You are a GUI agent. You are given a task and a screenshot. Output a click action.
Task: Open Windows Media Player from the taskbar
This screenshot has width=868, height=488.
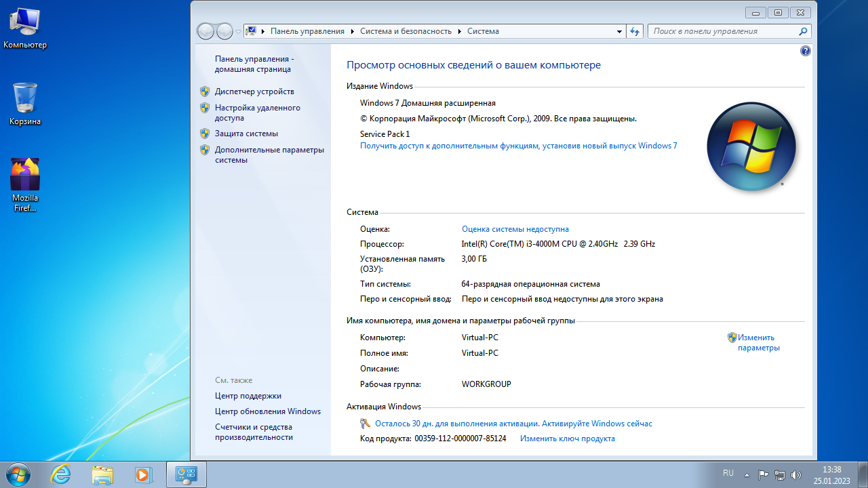tap(143, 474)
